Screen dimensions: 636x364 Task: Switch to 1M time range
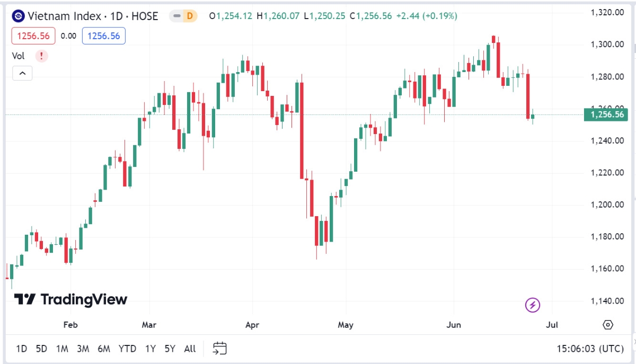tap(62, 349)
